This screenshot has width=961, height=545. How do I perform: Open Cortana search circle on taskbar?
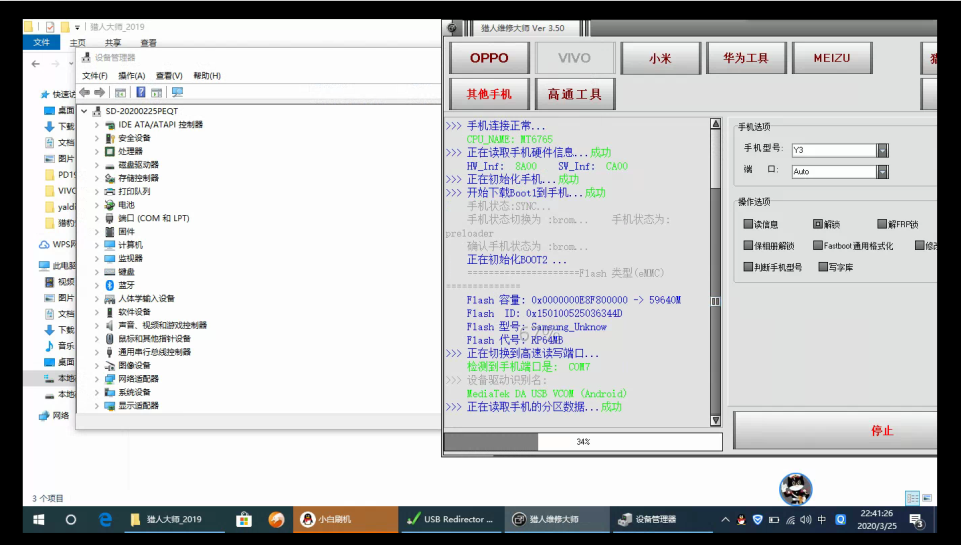pos(70,520)
